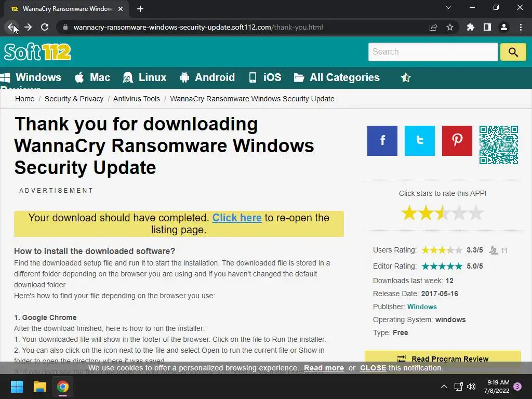The height and width of the screenshot is (399, 532).
Task: Click the star icon in the navigation bar
Action: [406, 78]
